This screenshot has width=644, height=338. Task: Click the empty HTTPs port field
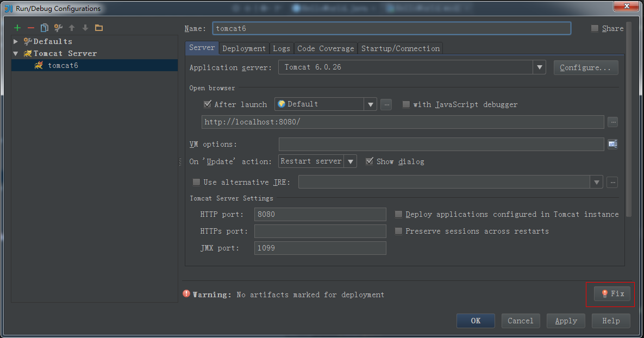tap(320, 231)
